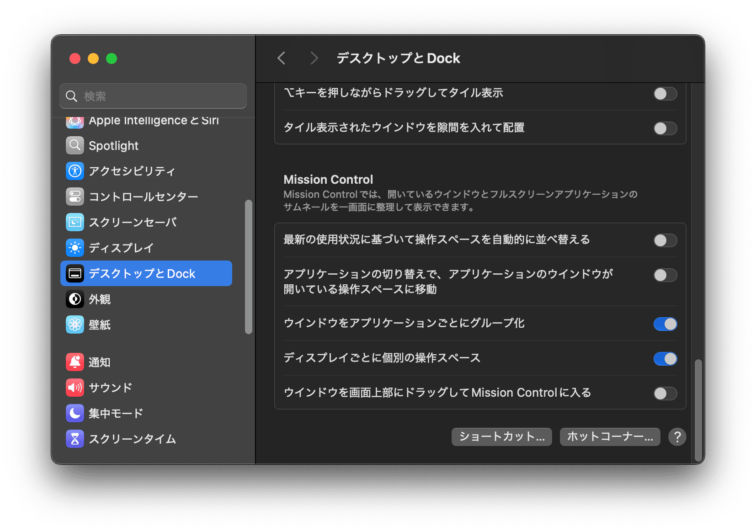The image size is (756, 532).
Task: Select the アクセシビリティ sidebar icon
Action: 75,171
